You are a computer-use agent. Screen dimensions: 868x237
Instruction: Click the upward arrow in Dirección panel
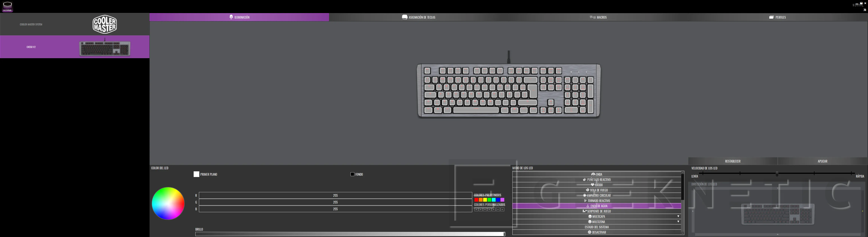[778, 234]
